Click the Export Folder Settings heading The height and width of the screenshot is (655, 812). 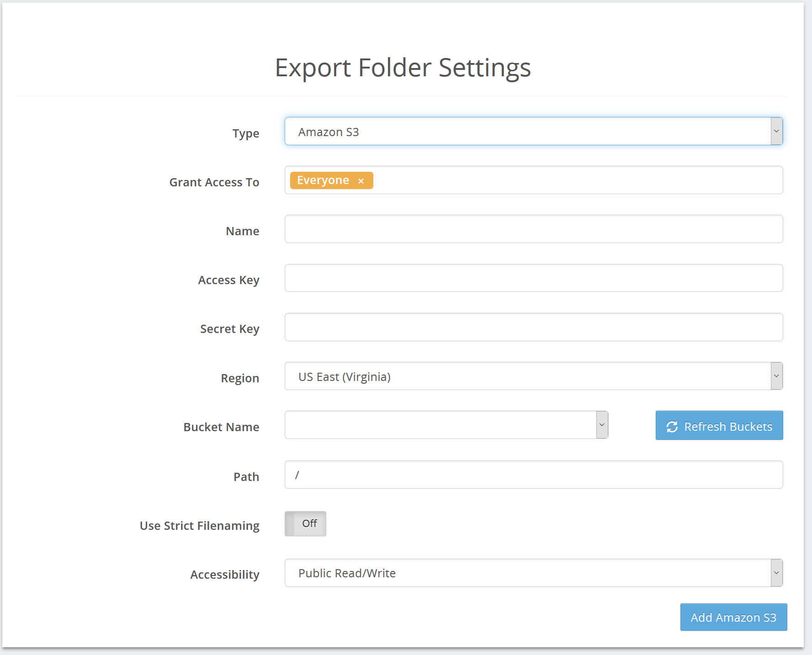pyautogui.click(x=403, y=68)
